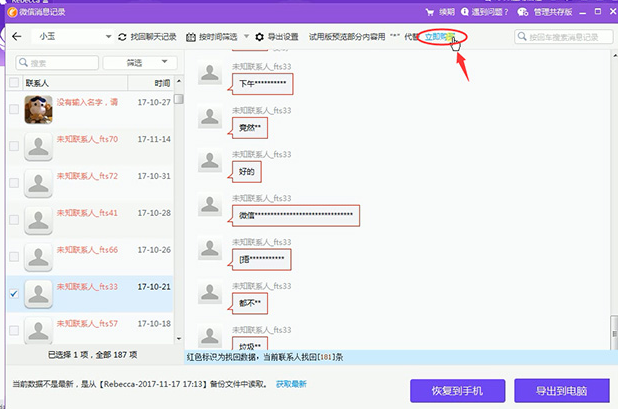Select contact name 未知联系人_fts70

(x=87, y=139)
